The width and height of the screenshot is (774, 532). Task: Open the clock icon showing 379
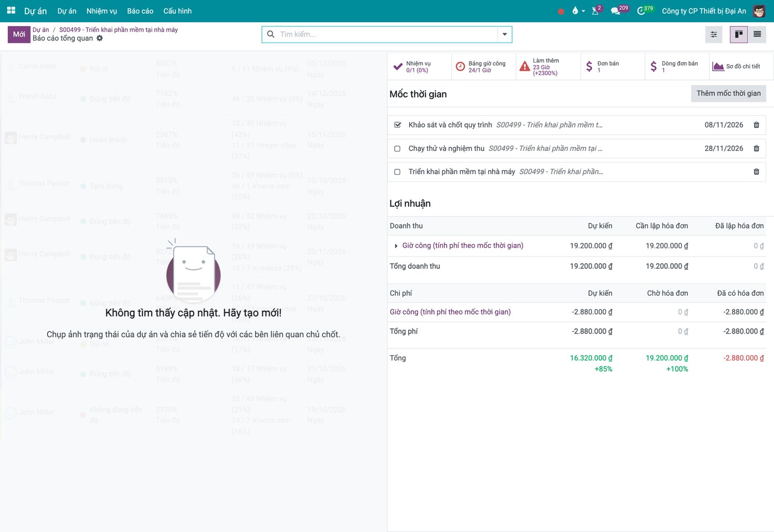[x=642, y=11]
